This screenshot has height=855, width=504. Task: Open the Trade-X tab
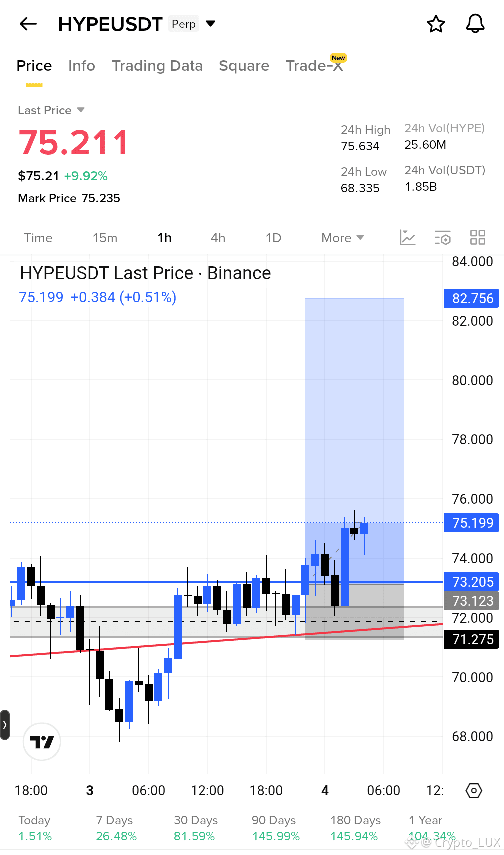315,66
